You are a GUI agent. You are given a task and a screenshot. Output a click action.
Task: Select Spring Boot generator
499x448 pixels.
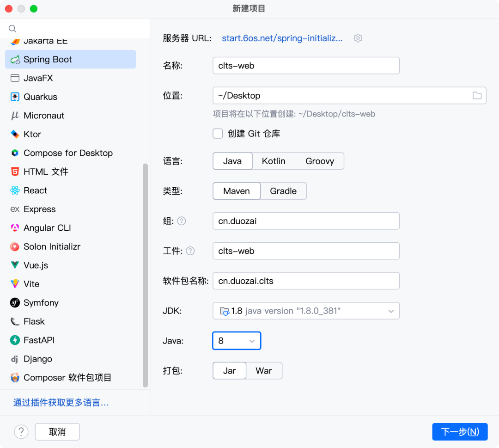[x=70, y=59]
